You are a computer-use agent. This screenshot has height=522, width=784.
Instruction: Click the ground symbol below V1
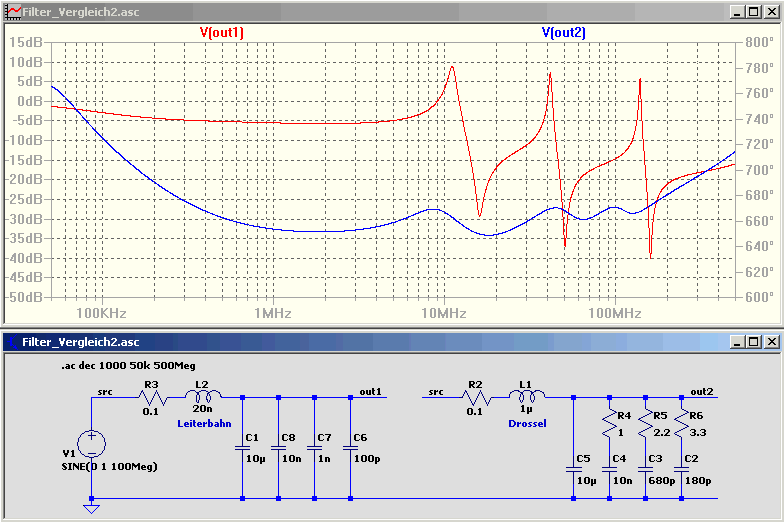(92, 508)
